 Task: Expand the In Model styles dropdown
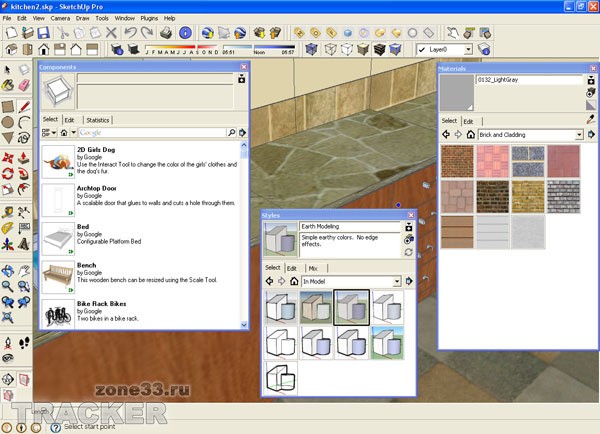397,281
